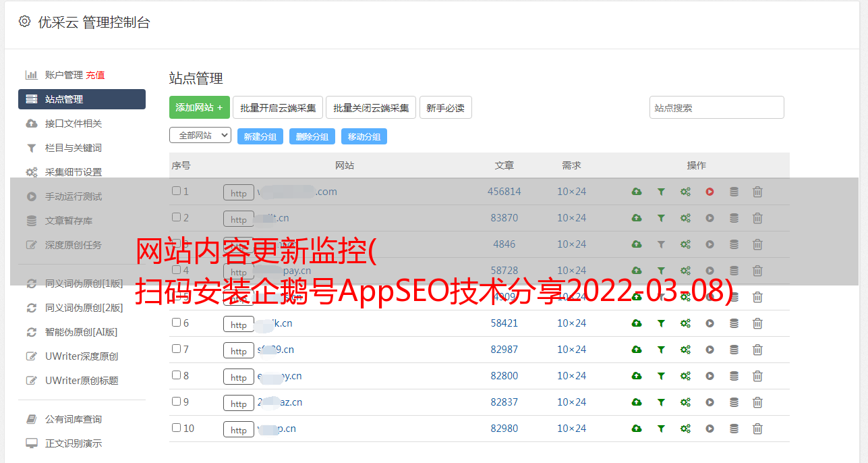Open 接口文件相关 in the sidebar
The image size is (868, 463).
(74, 124)
